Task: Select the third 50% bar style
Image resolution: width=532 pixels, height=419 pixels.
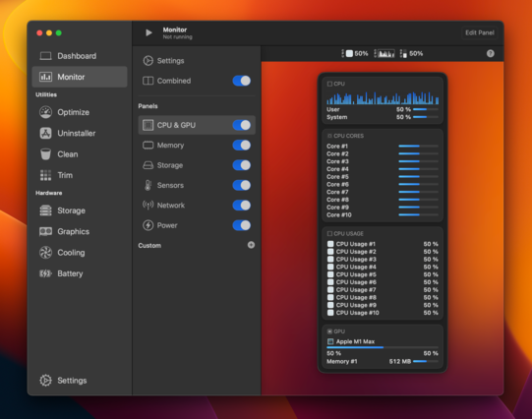Action: pyautogui.click(x=411, y=54)
